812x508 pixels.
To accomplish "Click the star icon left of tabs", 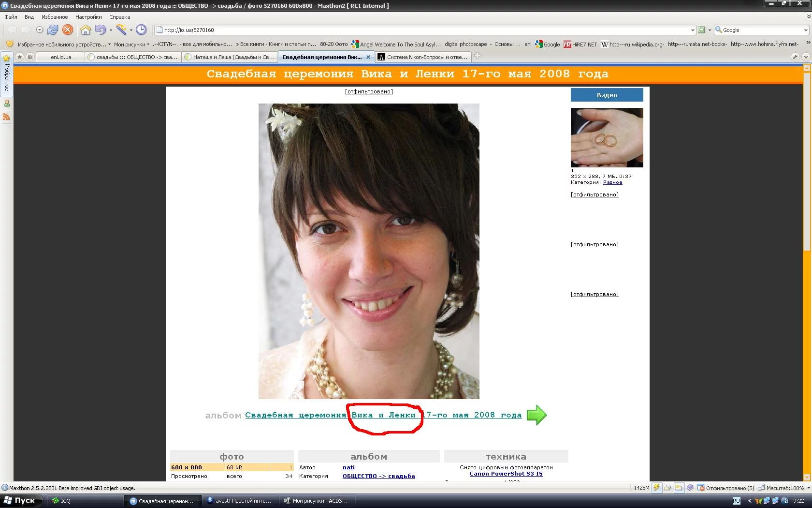I will 19,57.
